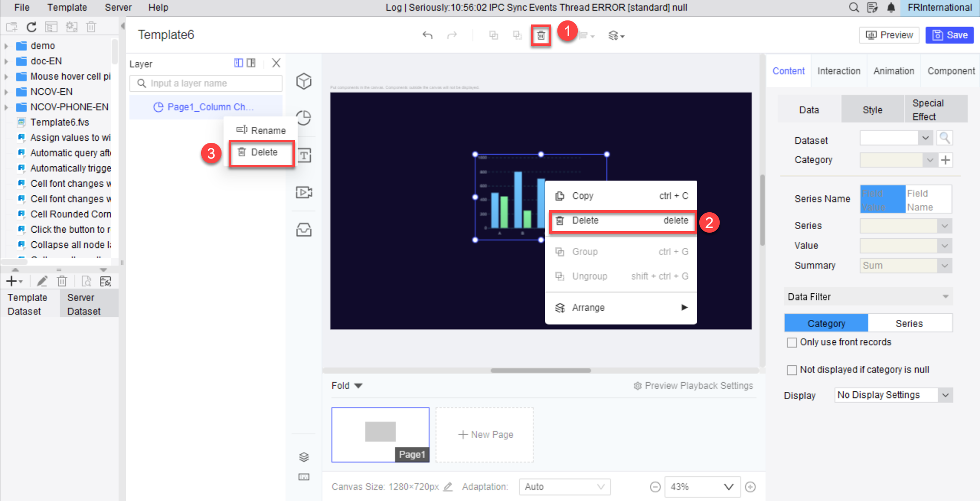The image size is (980, 501).
Task: Open the 43% zoom dropdown
Action: (702, 487)
